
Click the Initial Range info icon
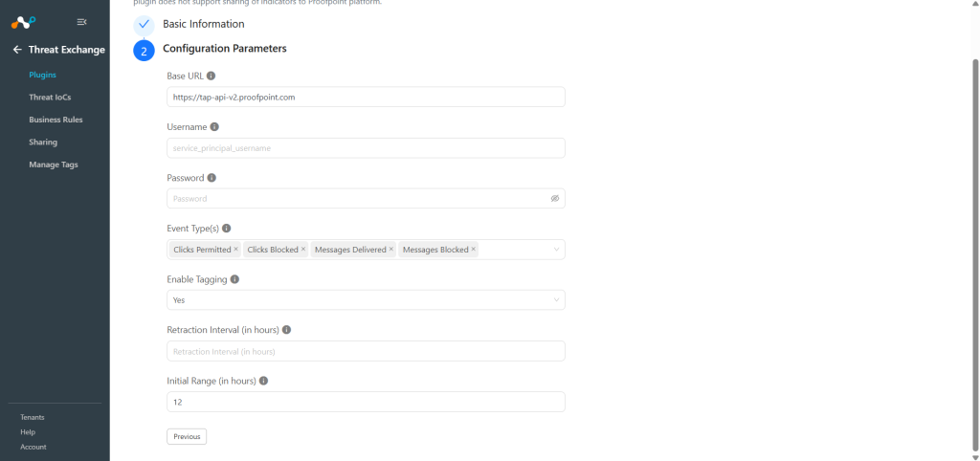(x=264, y=381)
